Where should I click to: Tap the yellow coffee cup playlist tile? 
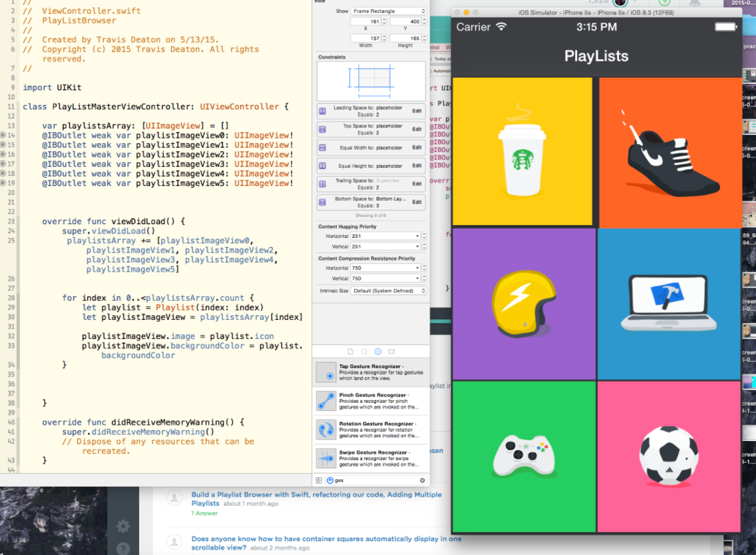click(x=522, y=151)
